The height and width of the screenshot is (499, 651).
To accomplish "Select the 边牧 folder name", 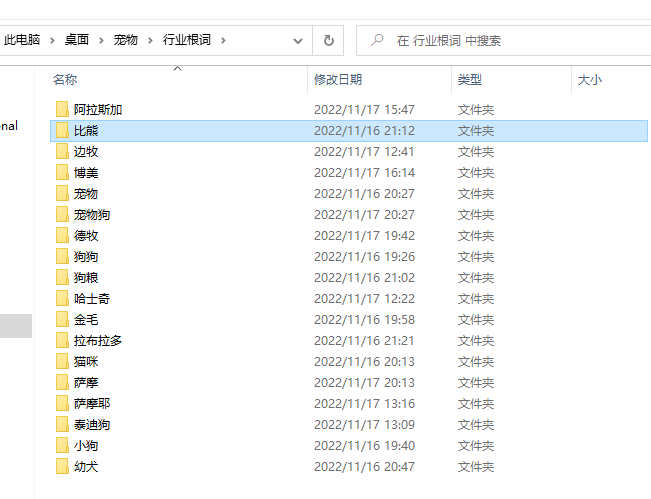I will (x=86, y=152).
